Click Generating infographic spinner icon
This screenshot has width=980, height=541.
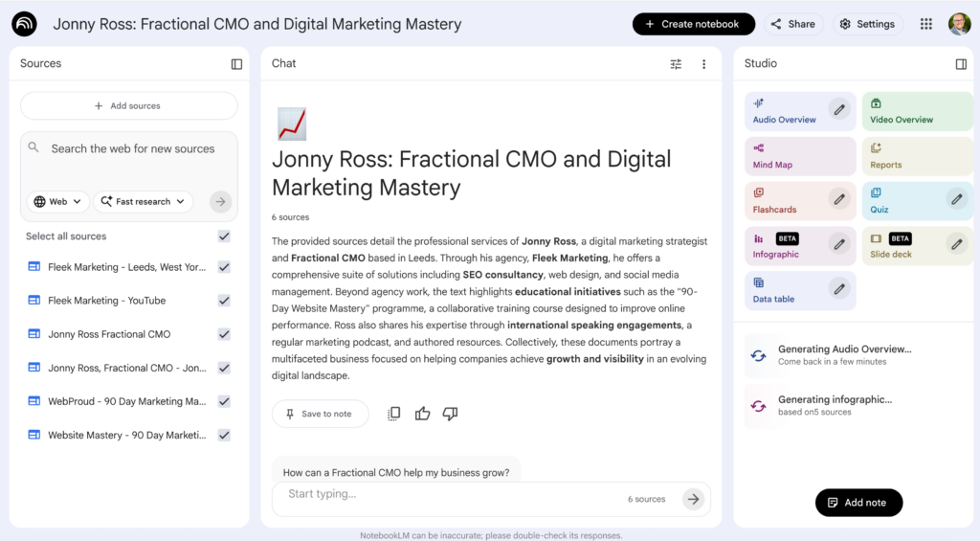coord(758,406)
